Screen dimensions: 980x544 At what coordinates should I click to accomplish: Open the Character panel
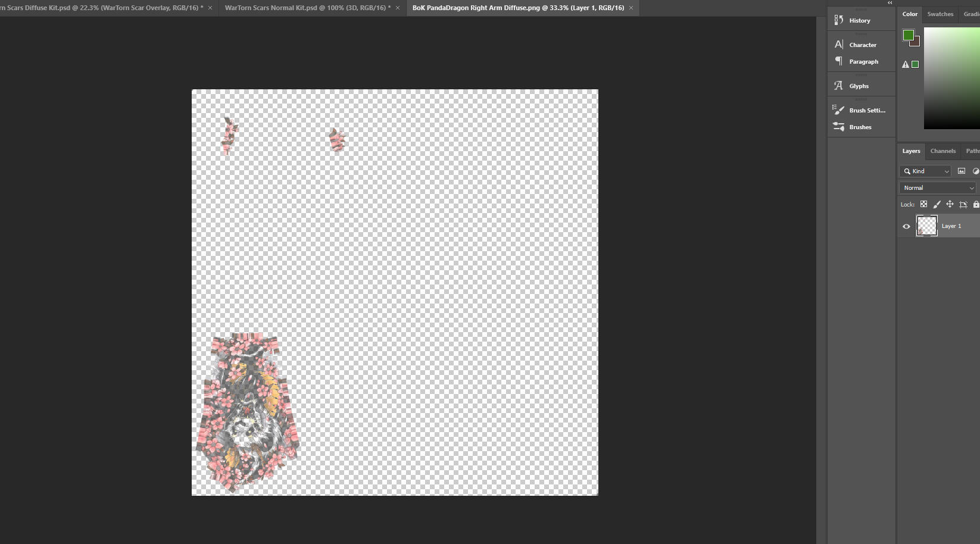click(862, 45)
